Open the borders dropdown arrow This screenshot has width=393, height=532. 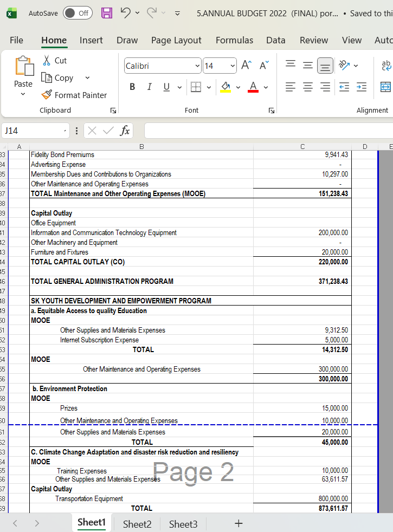coord(209,87)
